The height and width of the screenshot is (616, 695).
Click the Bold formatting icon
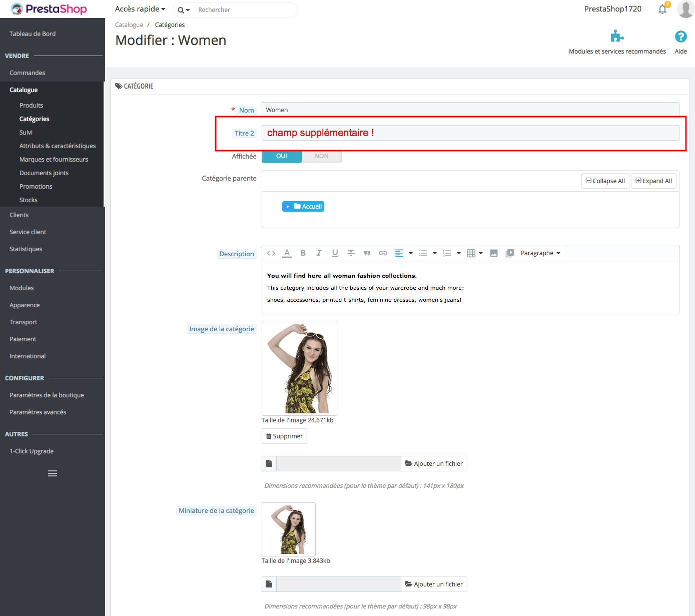tap(303, 253)
